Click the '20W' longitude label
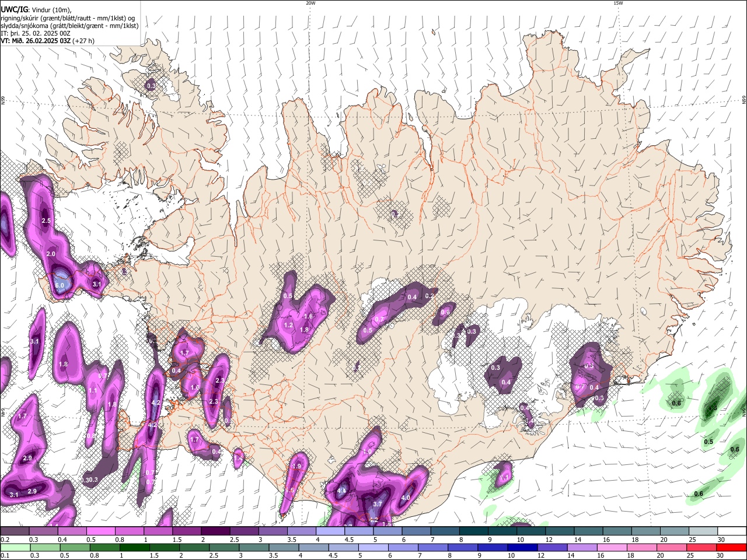 tap(310, 3)
